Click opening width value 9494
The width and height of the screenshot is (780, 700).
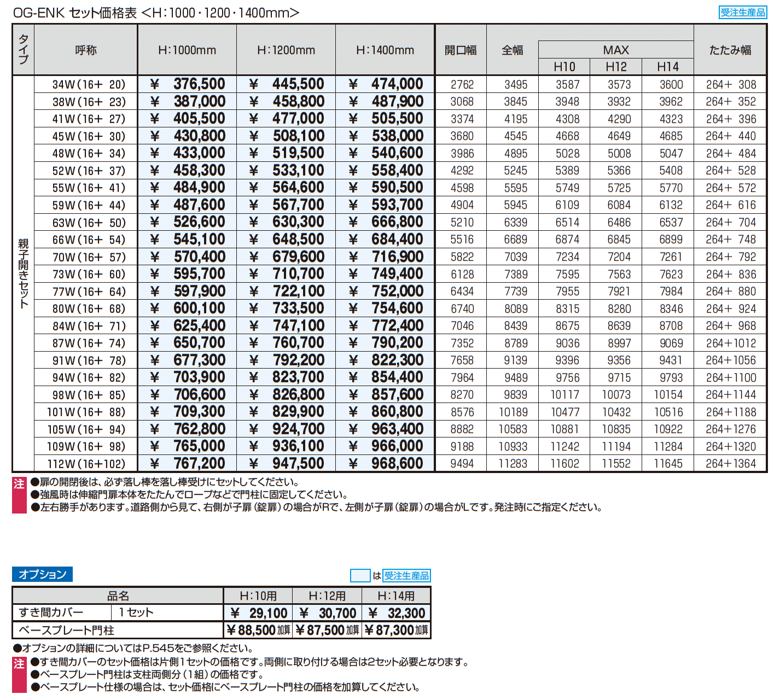tap(462, 464)
